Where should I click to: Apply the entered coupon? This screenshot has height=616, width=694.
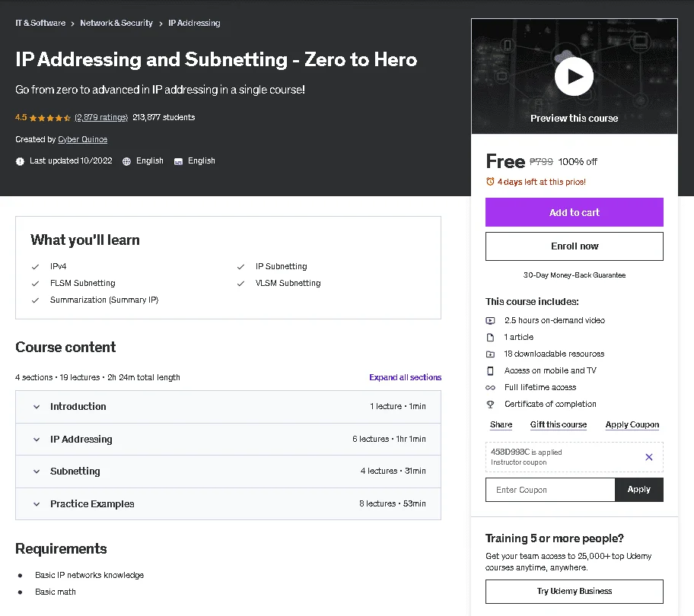pos(639,490)
